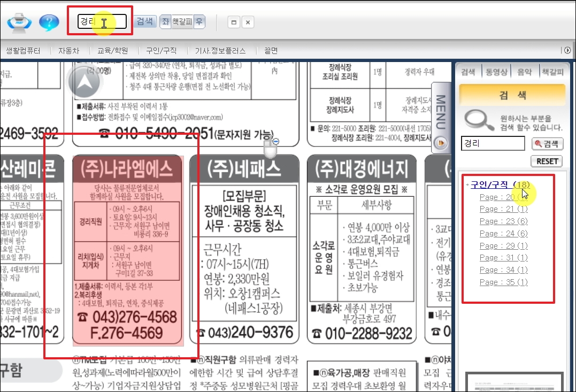Open the 구인/구직 category in the menu bar
This screenshot has height=392, width=576.
[162, 51]
